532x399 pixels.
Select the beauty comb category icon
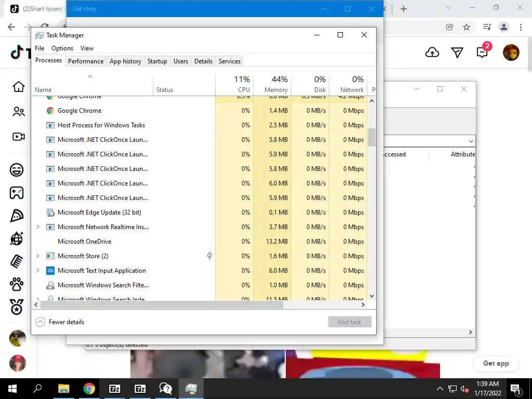[17, 261]
